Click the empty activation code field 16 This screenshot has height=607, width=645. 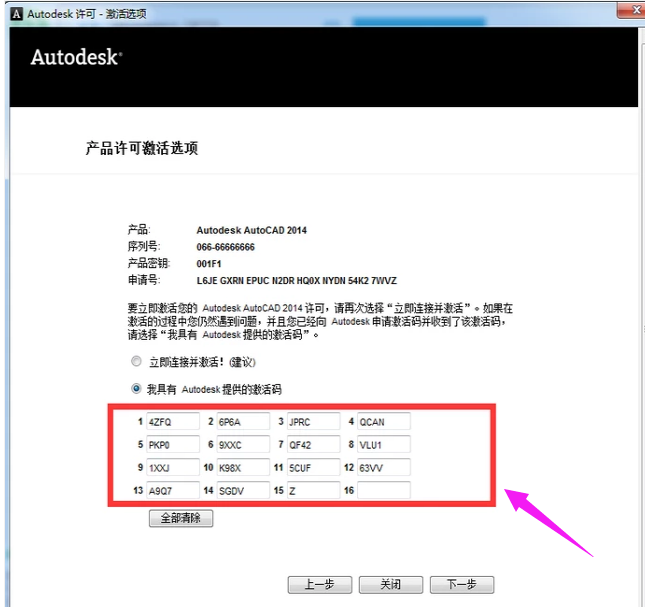pyautogui.click(x=383, y=491)
